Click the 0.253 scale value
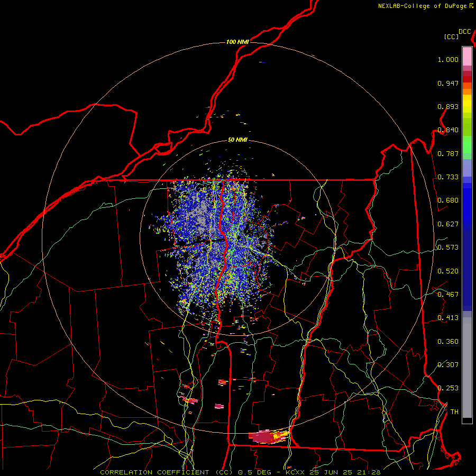This screenshot has height=476, width=476. (448, 388)
